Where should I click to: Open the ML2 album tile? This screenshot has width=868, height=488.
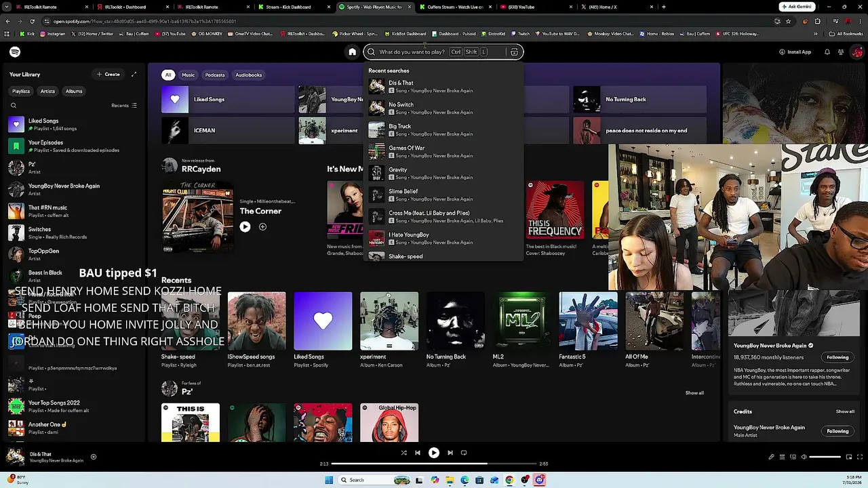click(521, 331)
